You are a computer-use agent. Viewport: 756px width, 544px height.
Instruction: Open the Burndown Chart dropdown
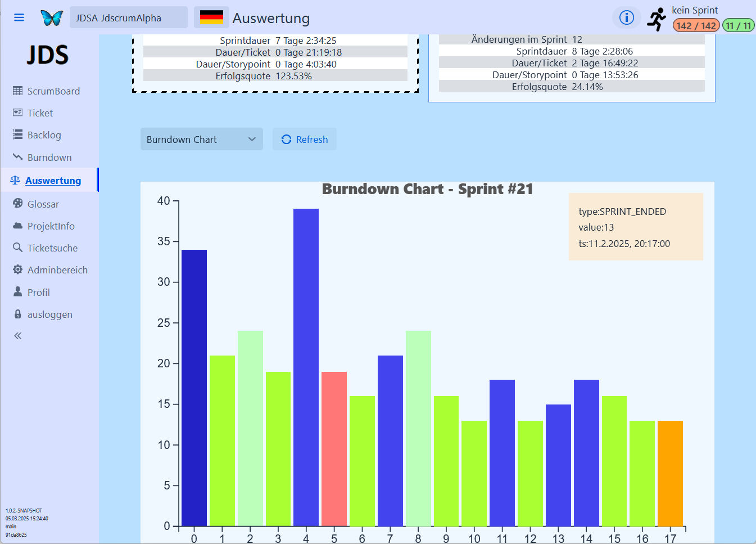pyautogui.click(x=202, y=140)
